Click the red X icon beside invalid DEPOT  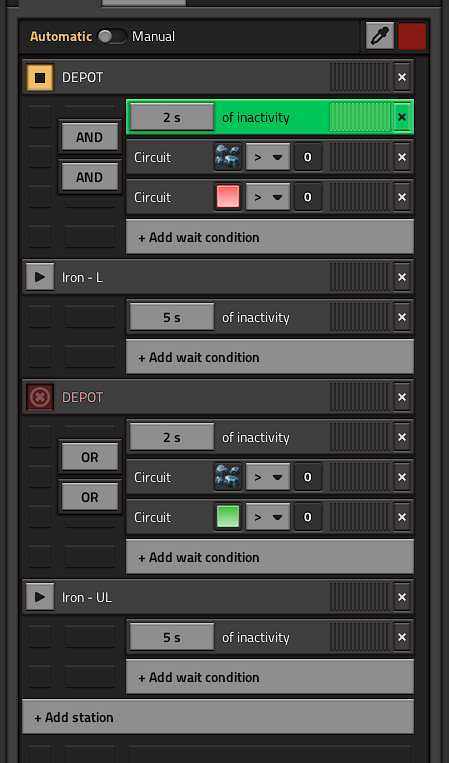point(40,397)
